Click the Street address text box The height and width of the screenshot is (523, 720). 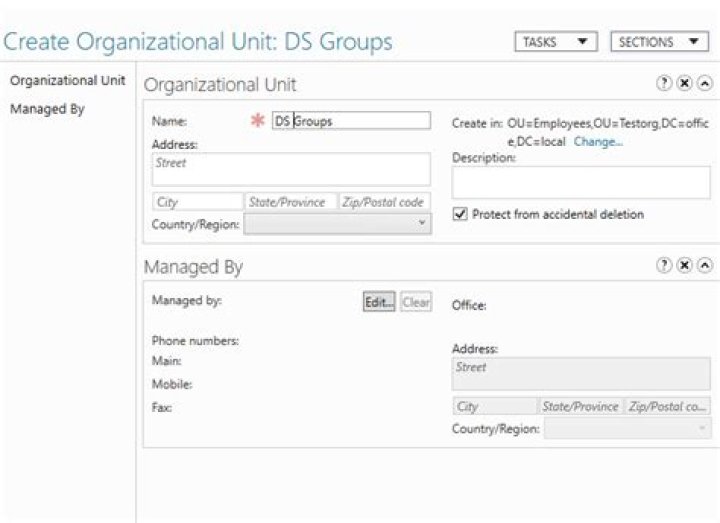pos(291,168)
